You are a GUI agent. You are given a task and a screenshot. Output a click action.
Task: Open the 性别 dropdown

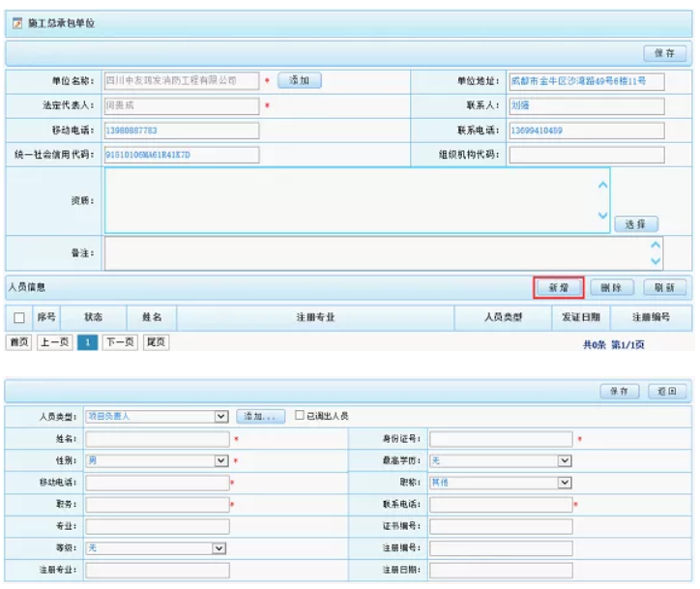click(221, 461)
